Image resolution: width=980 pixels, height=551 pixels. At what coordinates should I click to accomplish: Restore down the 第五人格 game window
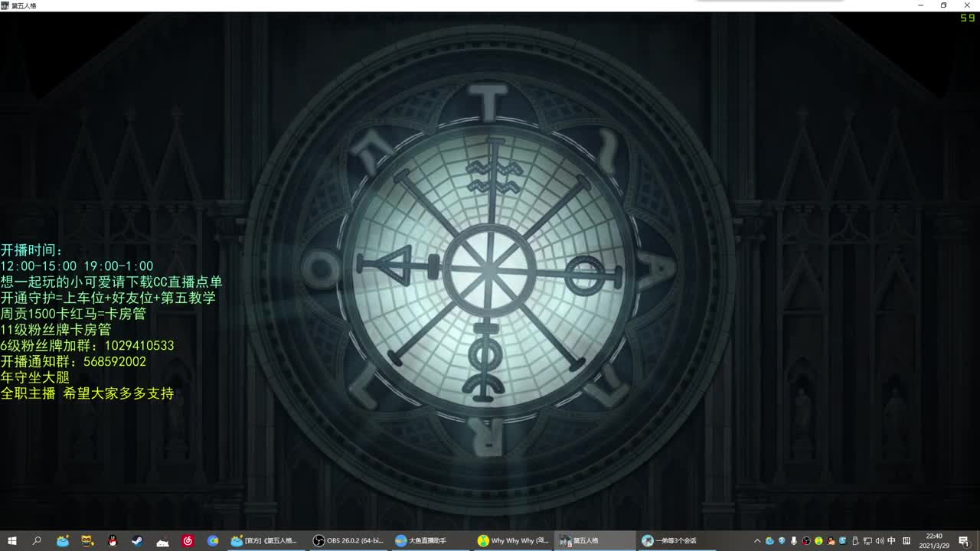tap(943, 5)
